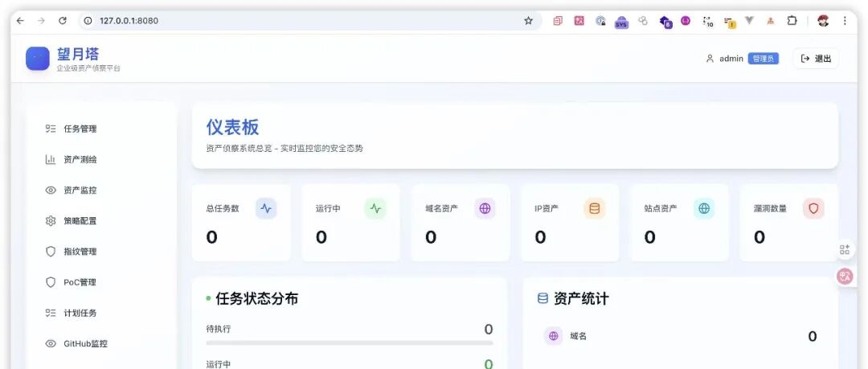Image resolution: width=868 pixels, height=369 pixels.
Task: Click the 资产统计 heading text
Action: (581, 298)
